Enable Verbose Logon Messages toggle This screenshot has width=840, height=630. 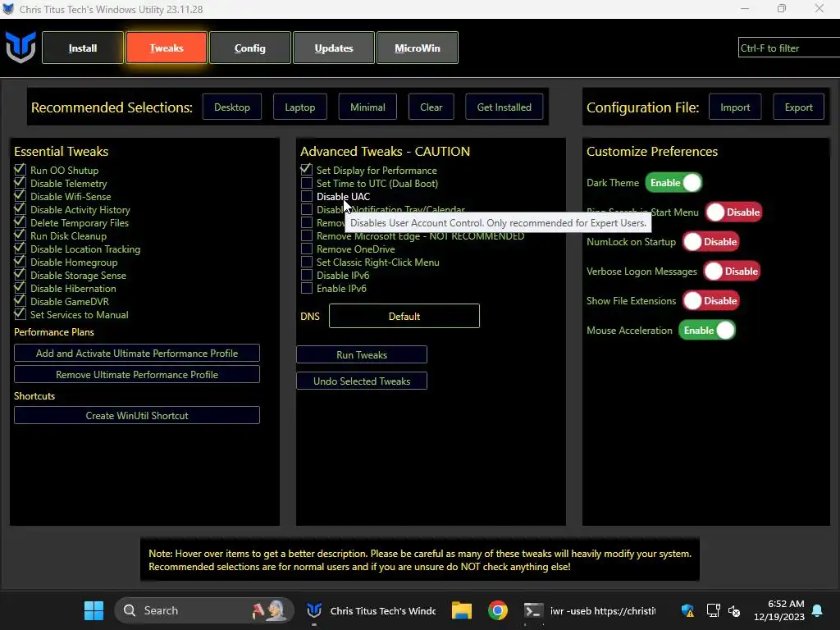tap(732, 271)
